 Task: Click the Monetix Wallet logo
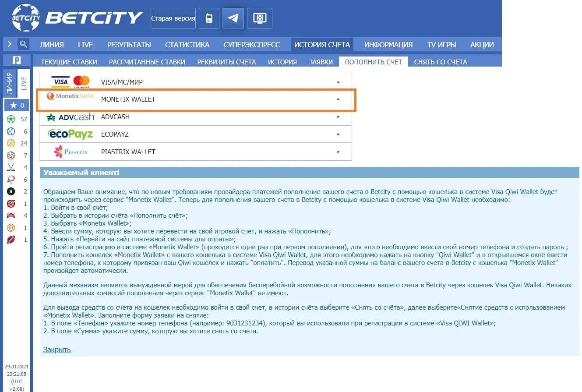[x=70, y=96]
